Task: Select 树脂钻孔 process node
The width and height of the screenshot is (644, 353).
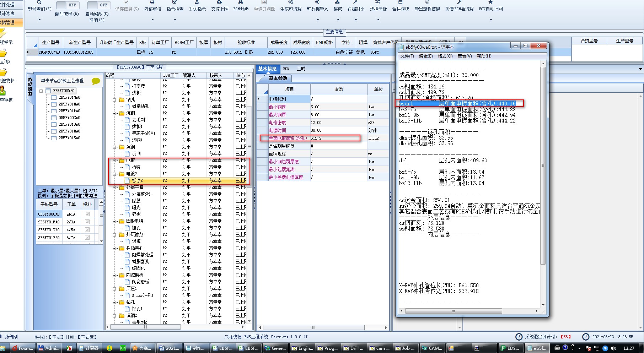Action: click(140, 107)
